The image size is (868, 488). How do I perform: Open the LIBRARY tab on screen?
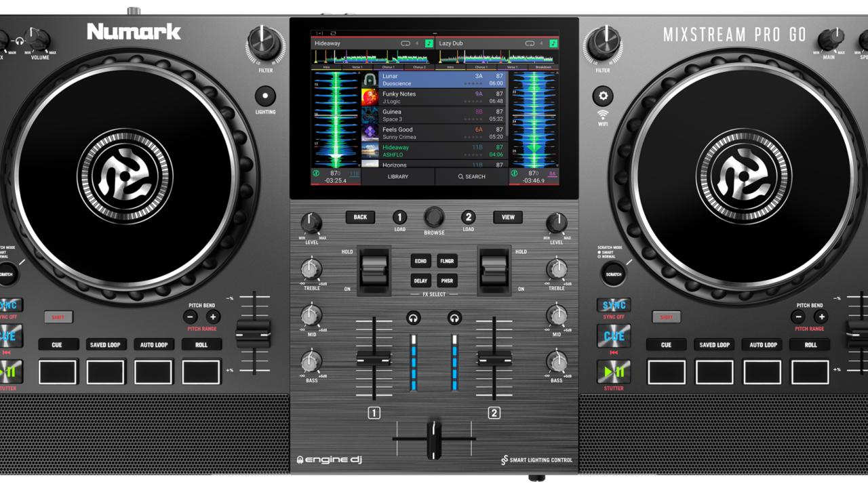coord(398,176)
